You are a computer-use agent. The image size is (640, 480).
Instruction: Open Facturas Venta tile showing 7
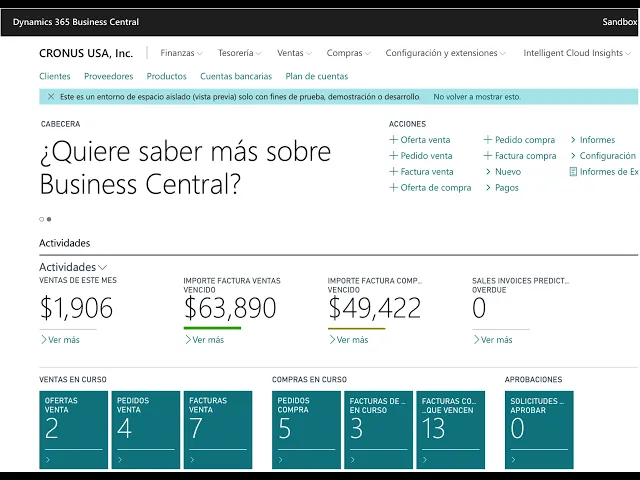pyautogui.click(x=218, y=430)
